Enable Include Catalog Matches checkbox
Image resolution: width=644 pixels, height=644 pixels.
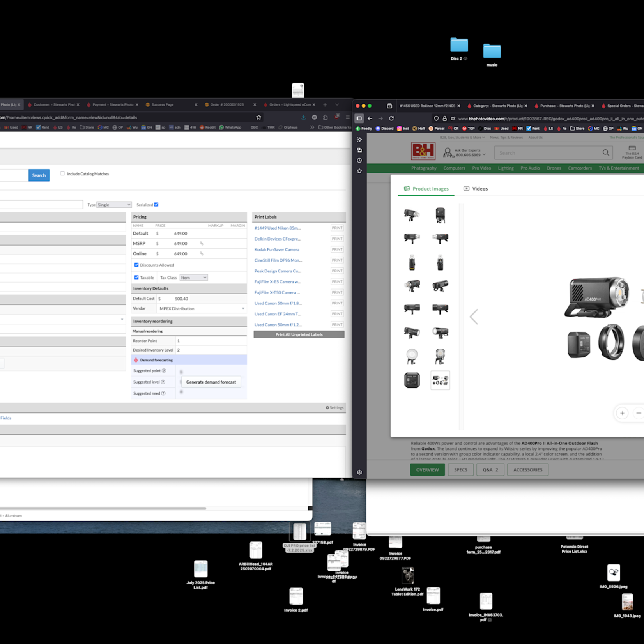point(62,173)
